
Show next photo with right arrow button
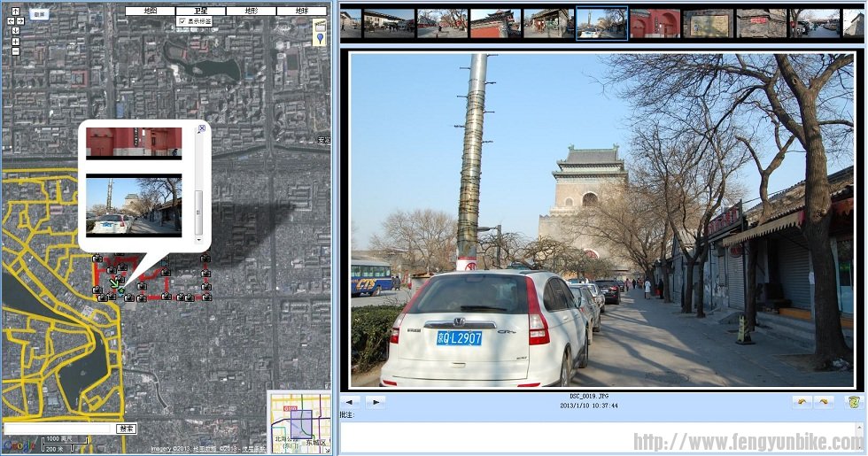376,402
